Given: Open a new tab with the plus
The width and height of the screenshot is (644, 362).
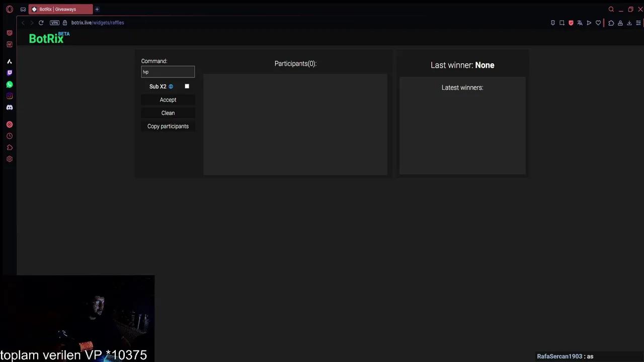Looking at the screenshot, I should pyautogui.click(x=97, y=9).
